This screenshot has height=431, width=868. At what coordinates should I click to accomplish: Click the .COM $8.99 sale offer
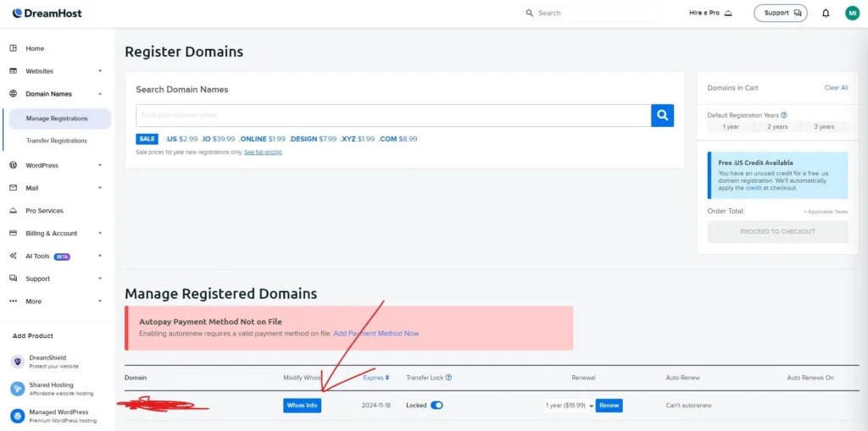tap(398, 139)
